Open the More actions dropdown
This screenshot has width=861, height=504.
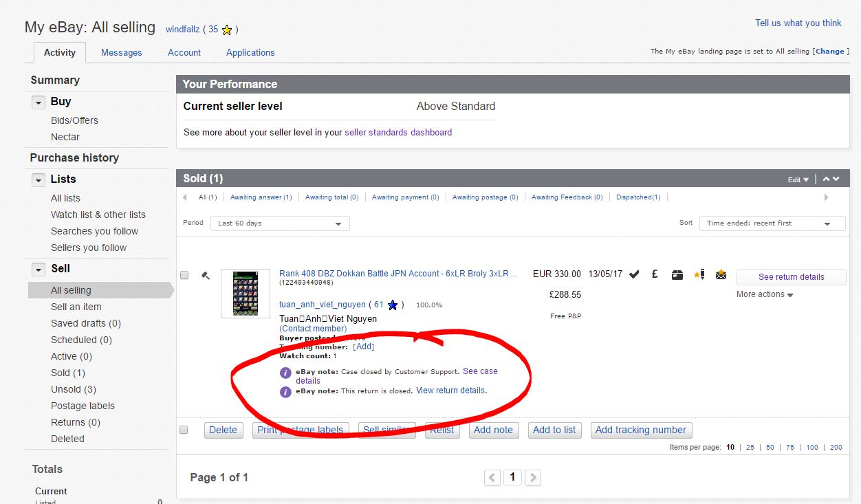(765, 294)
